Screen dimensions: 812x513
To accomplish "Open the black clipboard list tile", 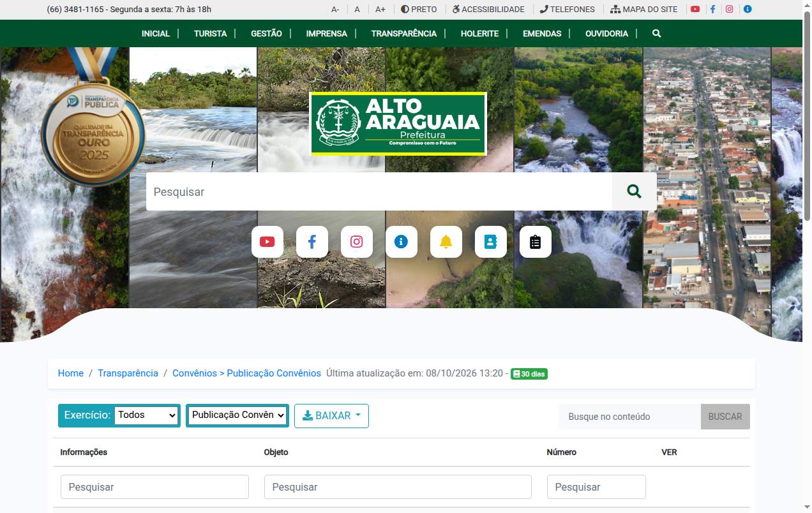I will (x=536, y=242).
